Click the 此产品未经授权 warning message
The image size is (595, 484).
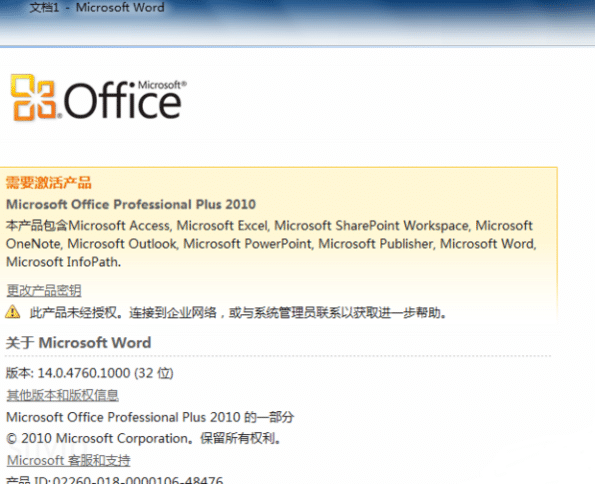tap(238, 313)
